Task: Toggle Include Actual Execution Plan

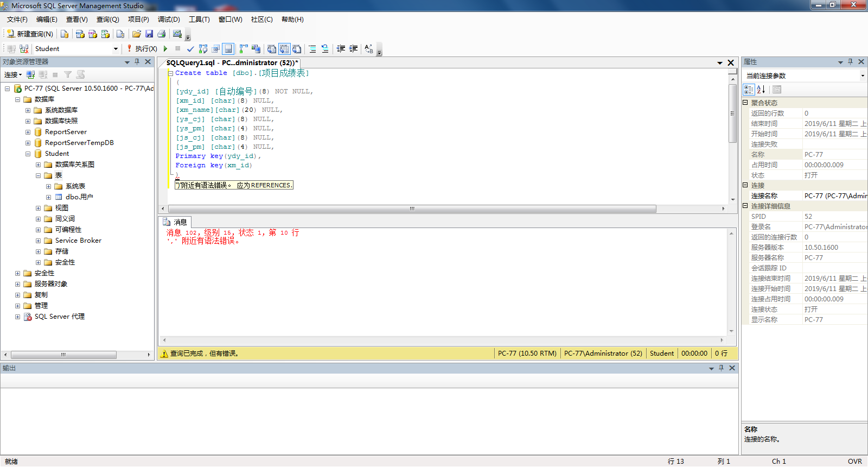Action: coord(244,49)
